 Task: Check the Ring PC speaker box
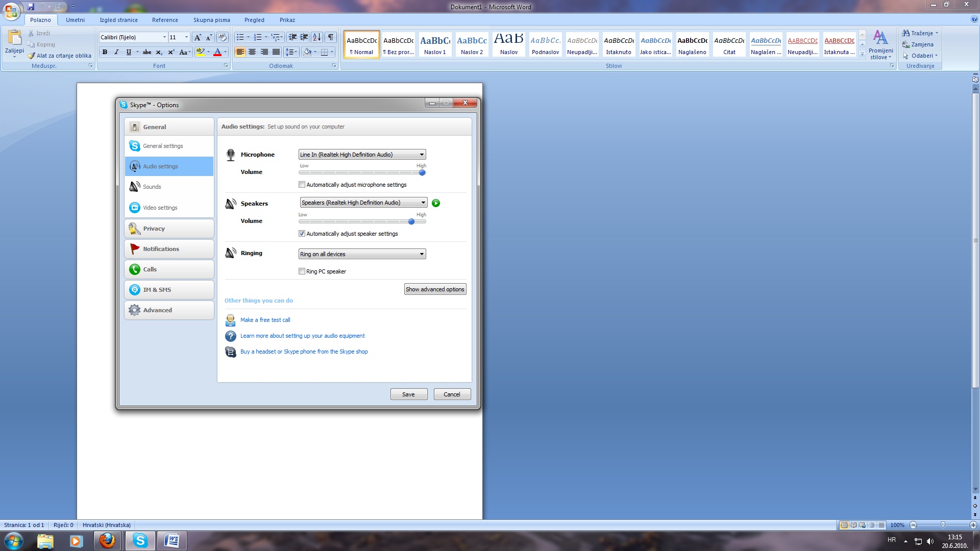pos(302,271)
